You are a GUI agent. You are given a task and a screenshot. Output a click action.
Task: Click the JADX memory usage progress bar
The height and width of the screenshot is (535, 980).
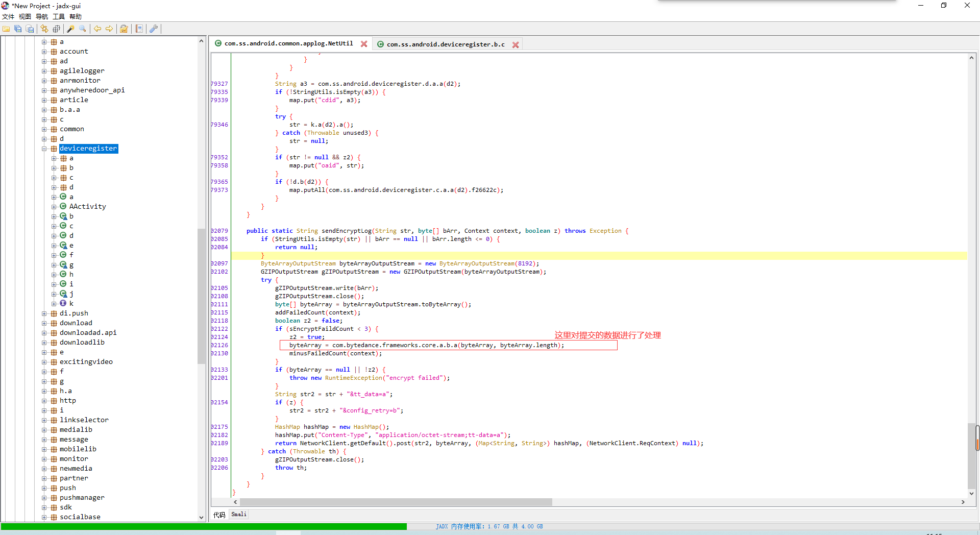pos(489,526)
